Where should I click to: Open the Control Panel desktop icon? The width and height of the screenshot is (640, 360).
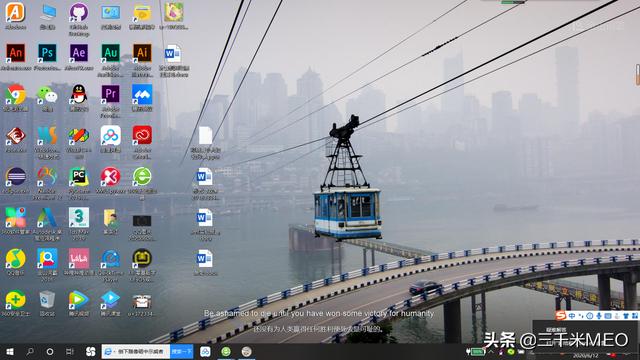(111, 13)
